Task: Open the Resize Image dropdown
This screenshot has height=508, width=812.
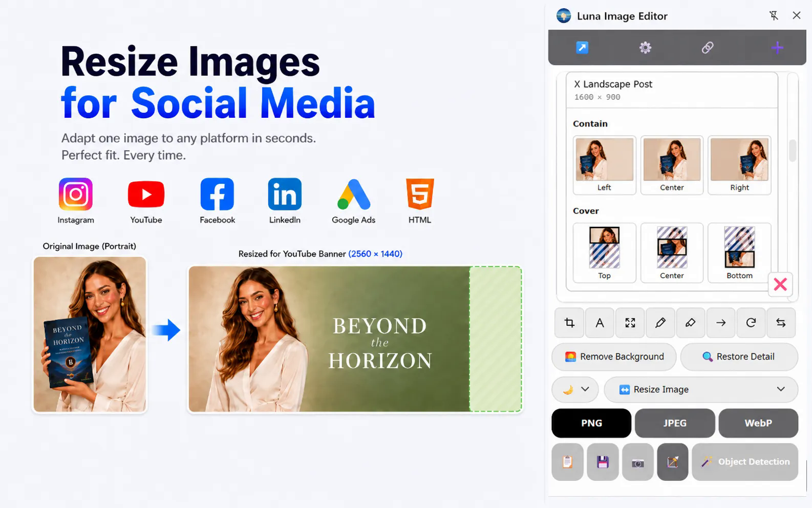Action: pos(701,389)
